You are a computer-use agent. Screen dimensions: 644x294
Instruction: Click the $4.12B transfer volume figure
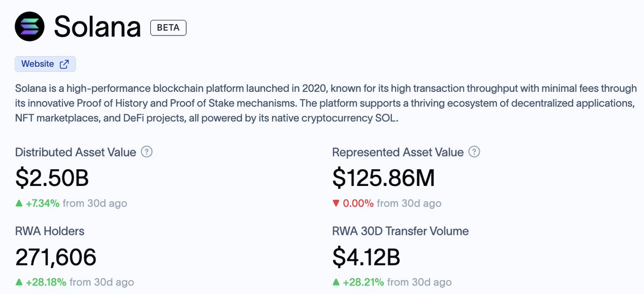click(x=366, y=257)
